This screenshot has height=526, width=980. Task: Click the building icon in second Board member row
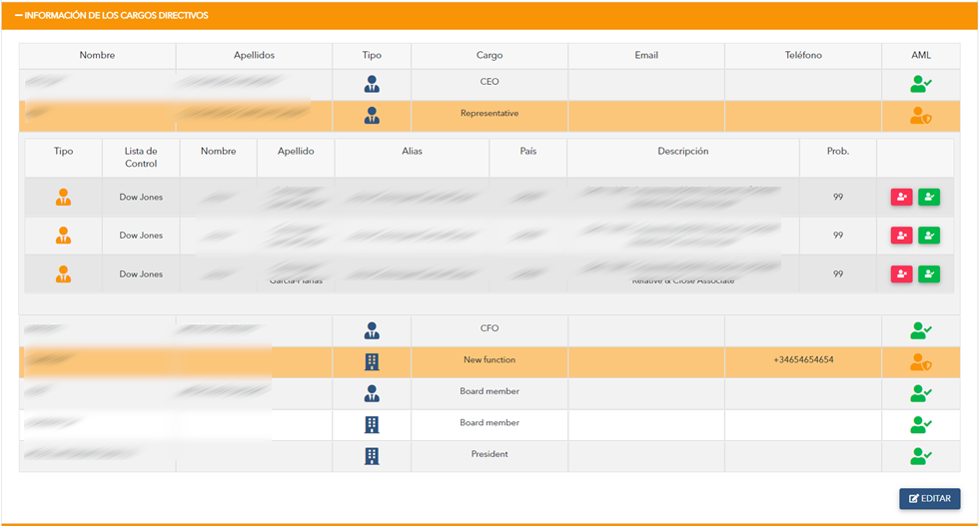point(372,425)
